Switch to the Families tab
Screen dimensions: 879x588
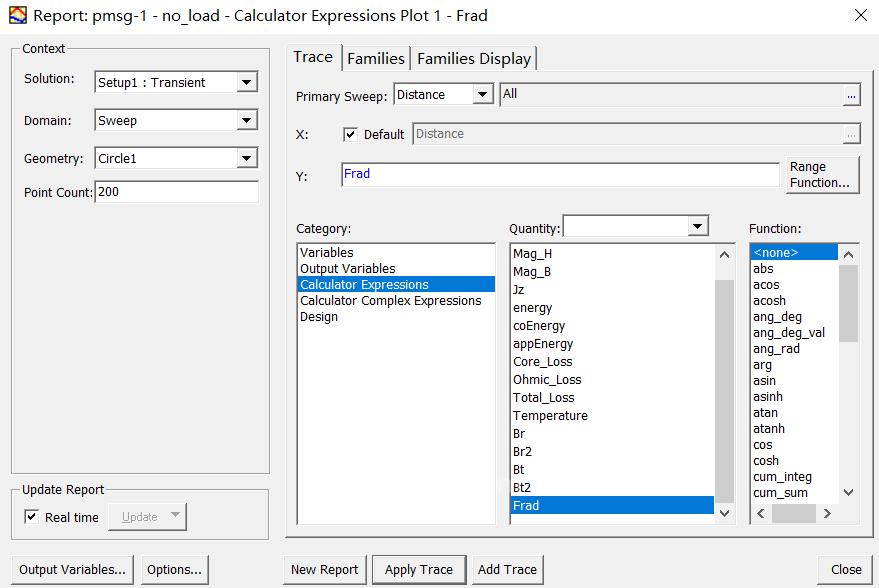(375, 59)
